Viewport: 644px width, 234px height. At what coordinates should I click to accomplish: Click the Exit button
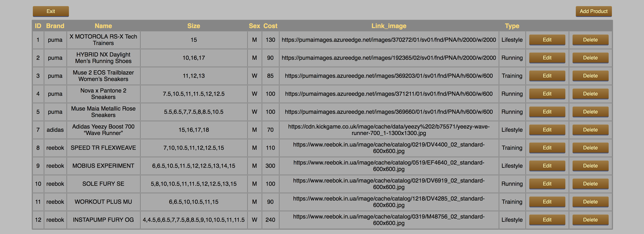click(x=51, y=11)
